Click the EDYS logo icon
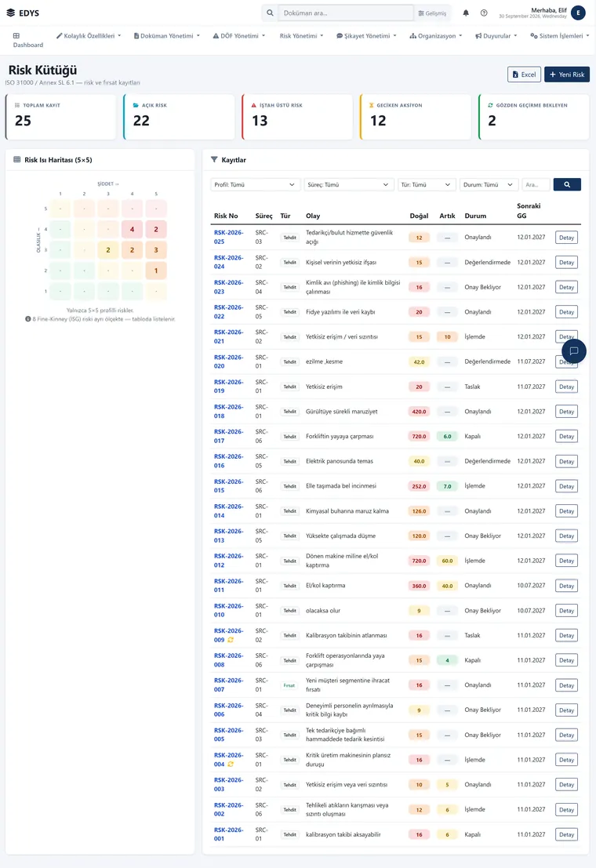 pos(10,13)
